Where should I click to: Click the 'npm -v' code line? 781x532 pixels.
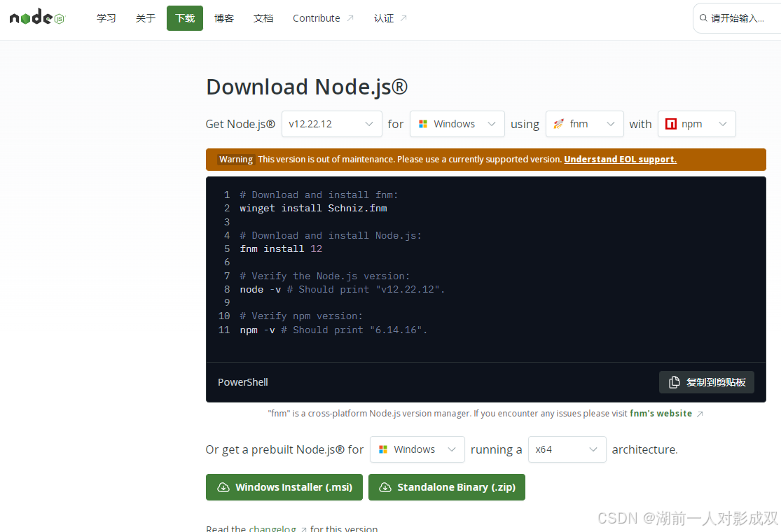[333, 330]
